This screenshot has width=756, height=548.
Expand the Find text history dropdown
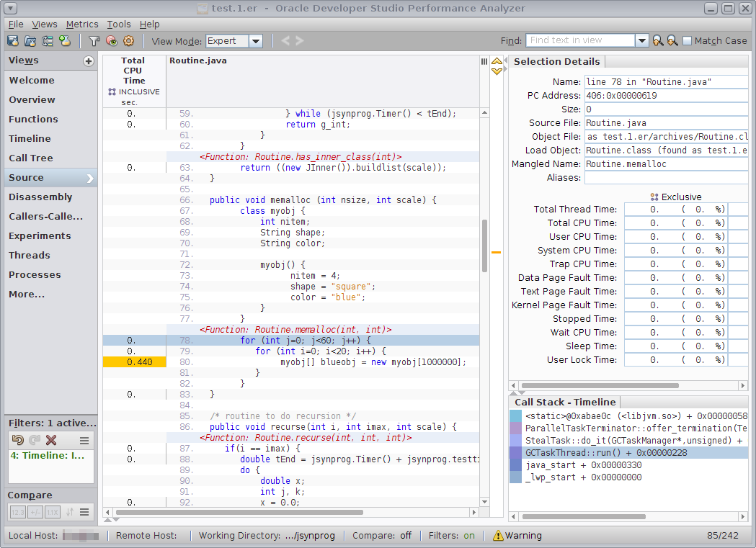(641, 41)
